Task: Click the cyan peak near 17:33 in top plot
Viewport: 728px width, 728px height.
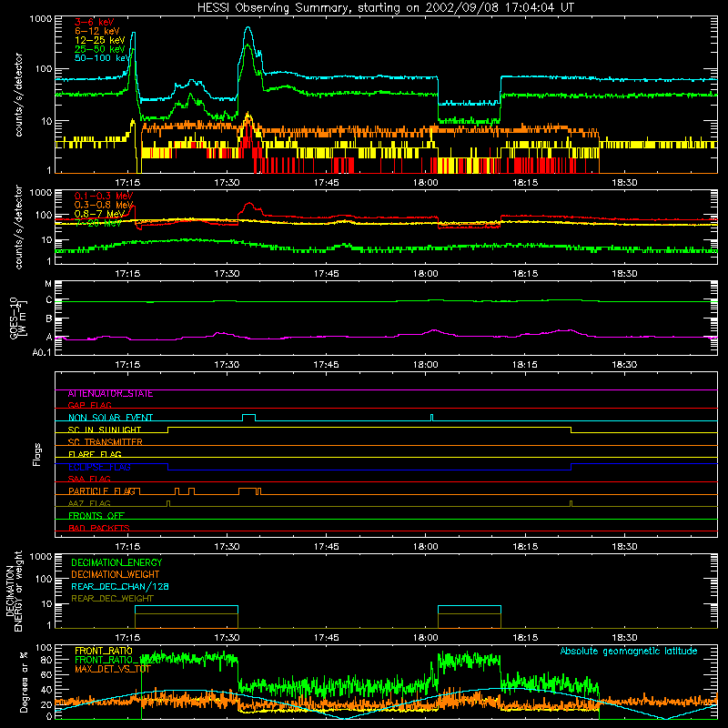Action: pos(248,29)
